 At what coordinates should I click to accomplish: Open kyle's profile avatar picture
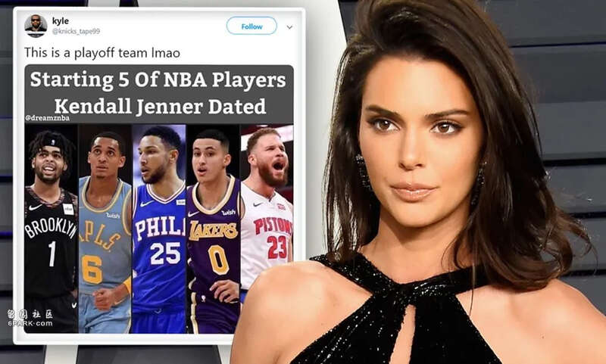click(36, 26)
